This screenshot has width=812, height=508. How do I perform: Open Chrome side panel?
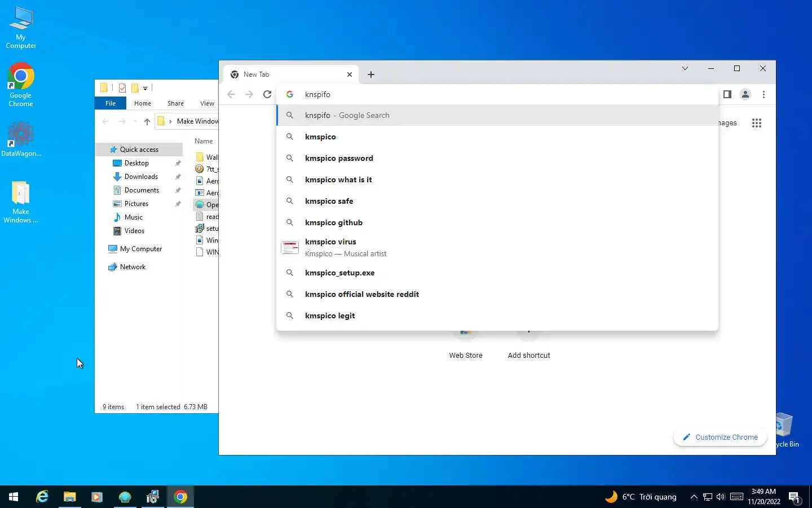coord(727,94)
